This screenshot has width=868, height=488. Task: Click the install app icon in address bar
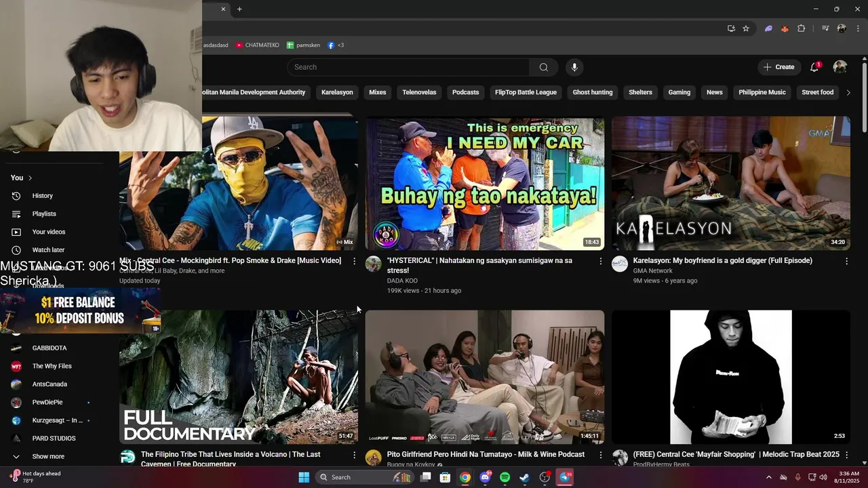731,28
